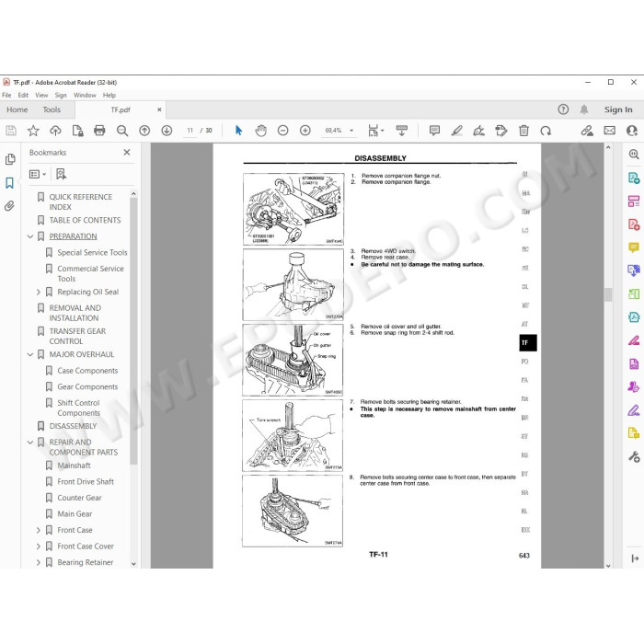The image size is (644, 644).
Task: Select the arrow Selection tool
Action: click(x=238, y=131)
